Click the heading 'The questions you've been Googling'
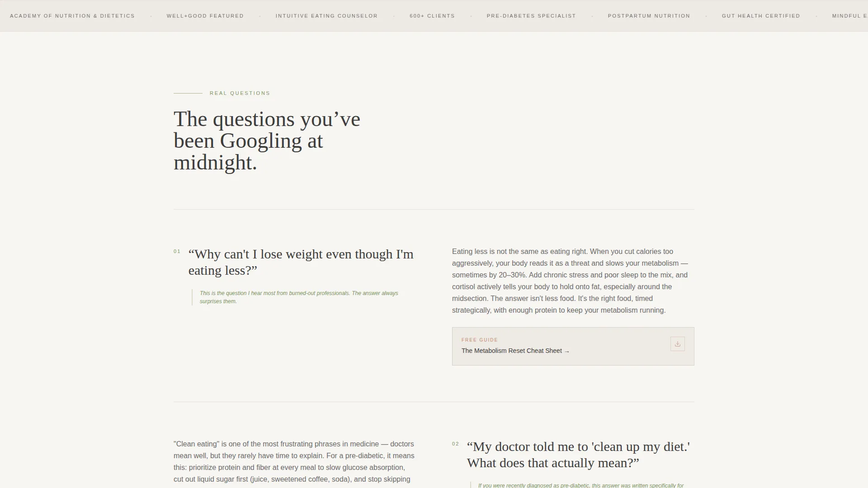 tap(267, 141)
